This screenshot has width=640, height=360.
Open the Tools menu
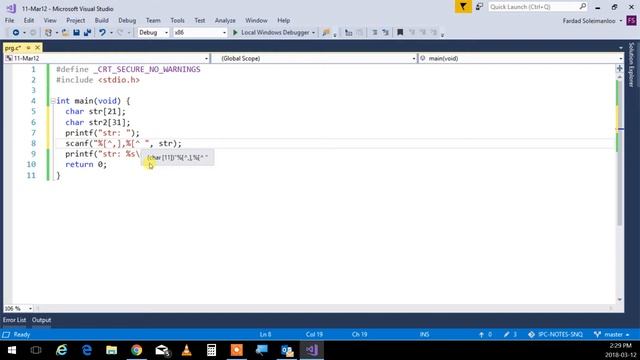point(178,20)
